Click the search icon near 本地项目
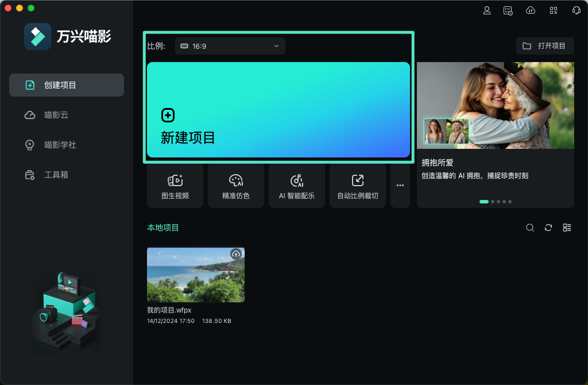 tap(530, 228)
